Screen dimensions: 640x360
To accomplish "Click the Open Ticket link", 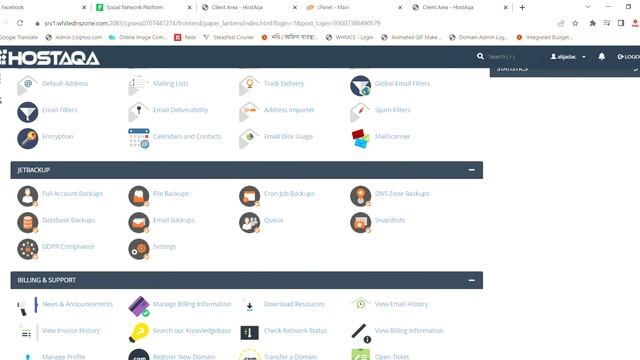I will (x=392, y=357).
